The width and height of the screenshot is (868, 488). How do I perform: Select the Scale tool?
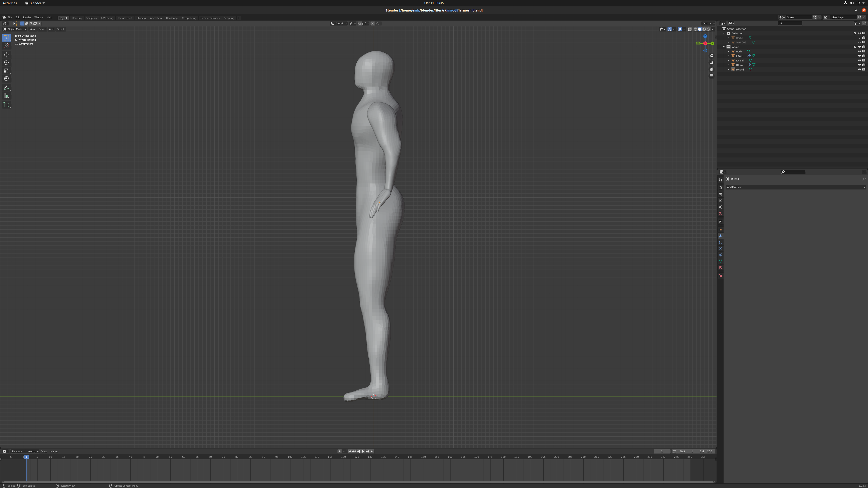[6, 71]
